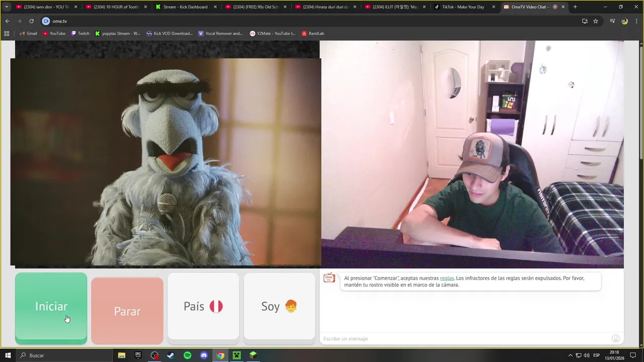Open the YouTube bookmark

click(54, 33)
